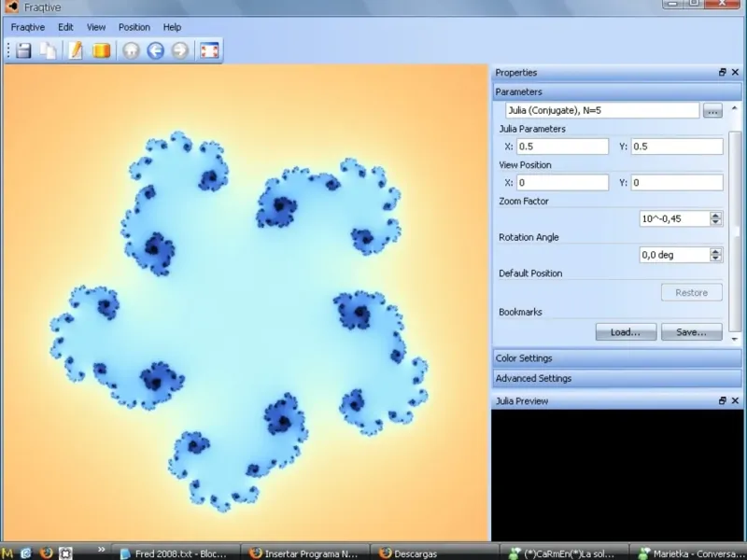Launch Firefox from quick launch bar
The image size is (747, 560).
tap(46, 553)
